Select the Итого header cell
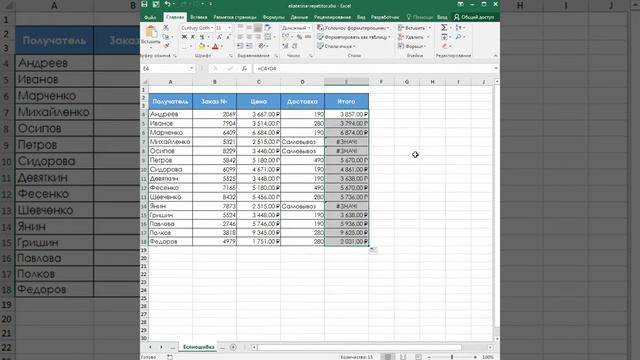640x360 pixels. (x=347, y=101)
